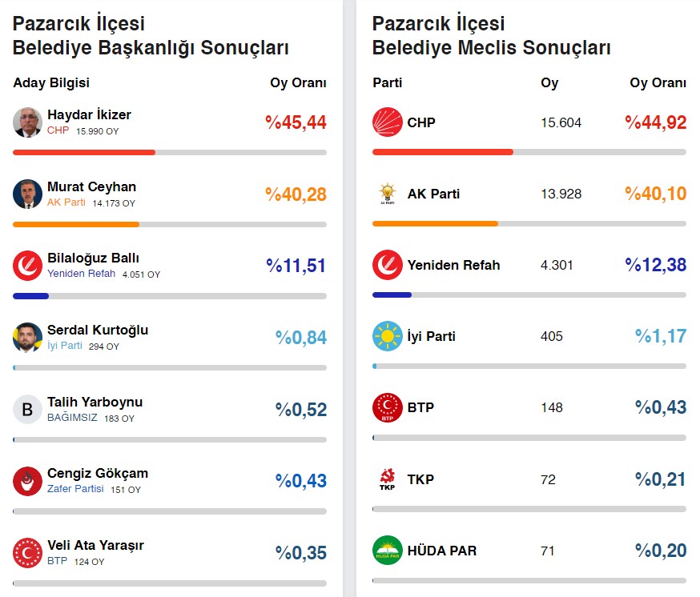Click the 'Aday Bilgisi' column header

[x=51, y=83]
